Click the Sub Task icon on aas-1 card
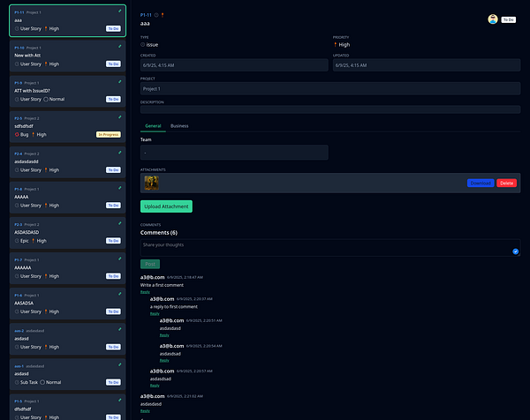Viewport: 530px width, 420px height. [x=17, y=382]
